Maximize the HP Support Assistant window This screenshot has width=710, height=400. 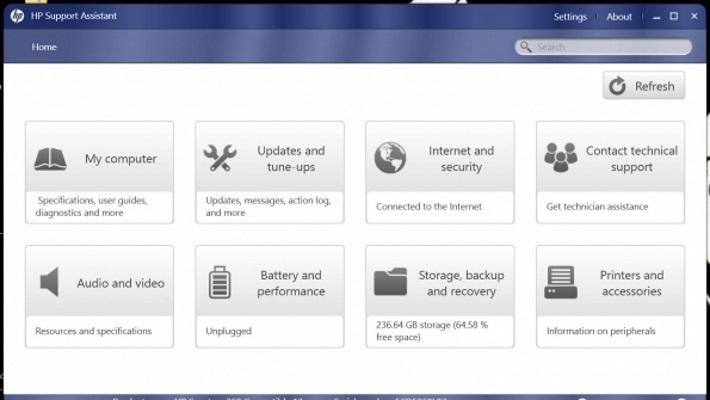click(x=674, y=16)
